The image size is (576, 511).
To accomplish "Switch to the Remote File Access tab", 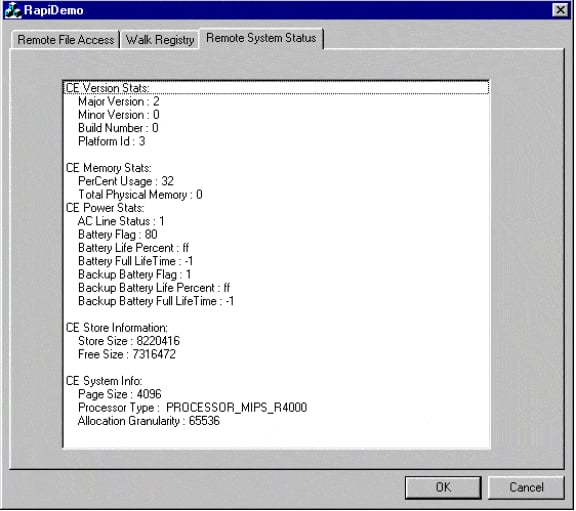I will [x=66, y=39].
